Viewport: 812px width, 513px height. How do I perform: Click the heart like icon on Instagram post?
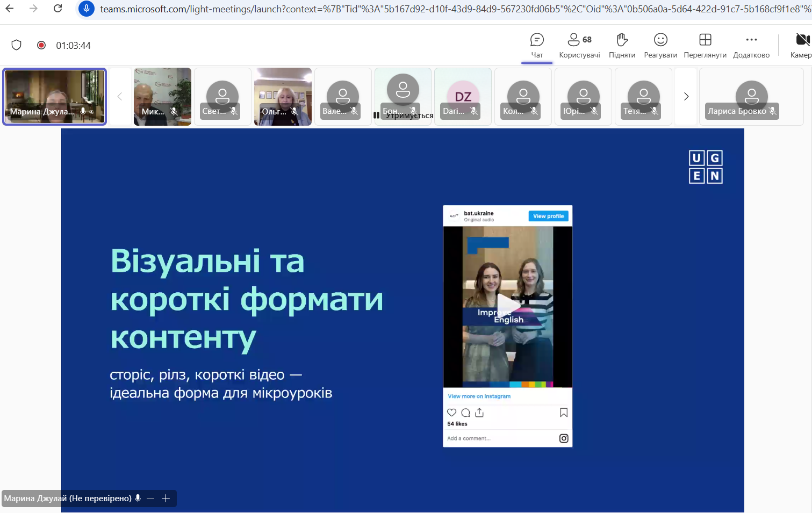[x=452, y=413]
